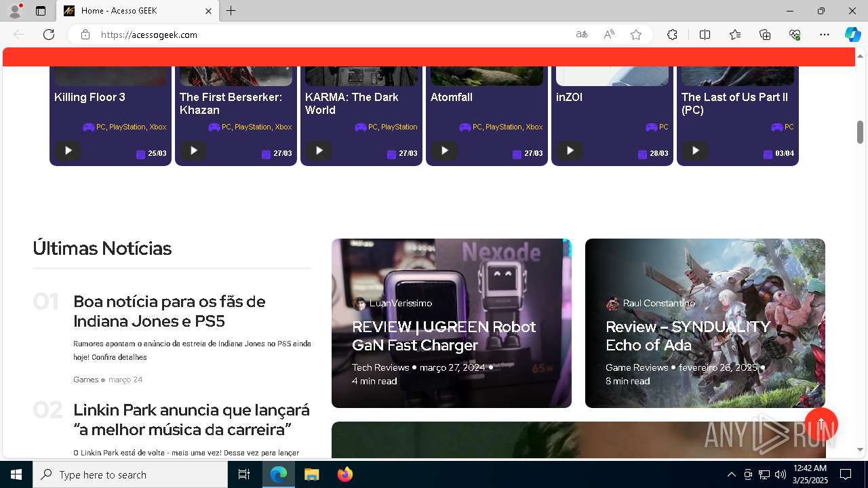Click author Raul Constantino name

659,303
